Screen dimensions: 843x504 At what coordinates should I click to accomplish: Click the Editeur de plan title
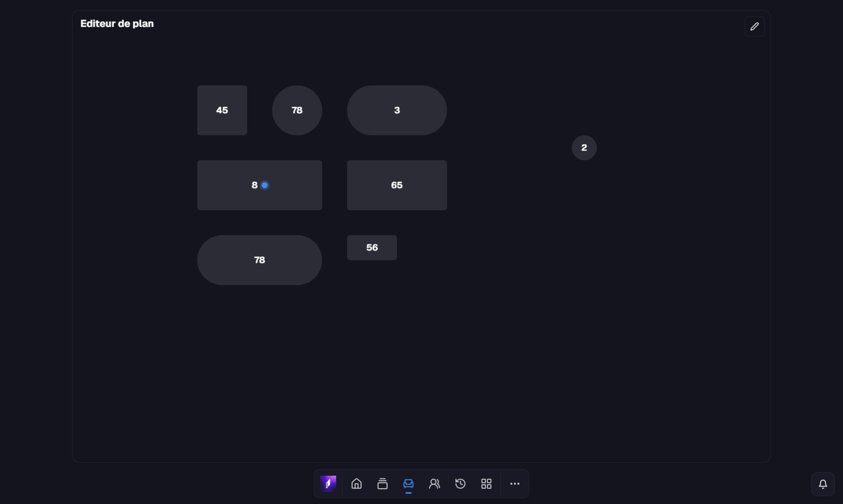117,24
